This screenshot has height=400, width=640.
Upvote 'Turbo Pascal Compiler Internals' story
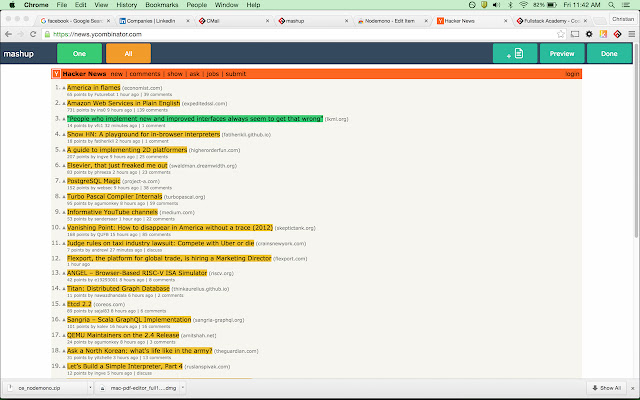pos(64,196)
